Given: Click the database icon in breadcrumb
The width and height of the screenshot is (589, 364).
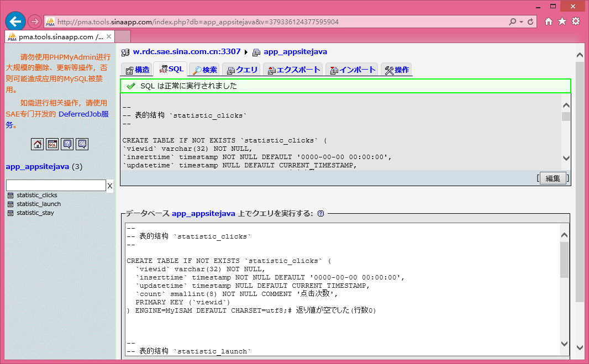Looking at the screenshot, I should click(256, 52).
